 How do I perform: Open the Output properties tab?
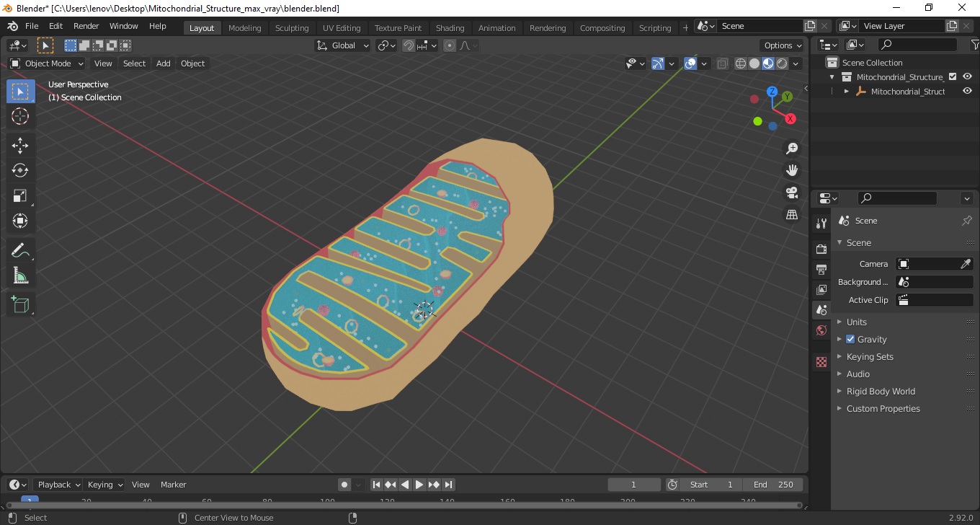coord(821,270)
